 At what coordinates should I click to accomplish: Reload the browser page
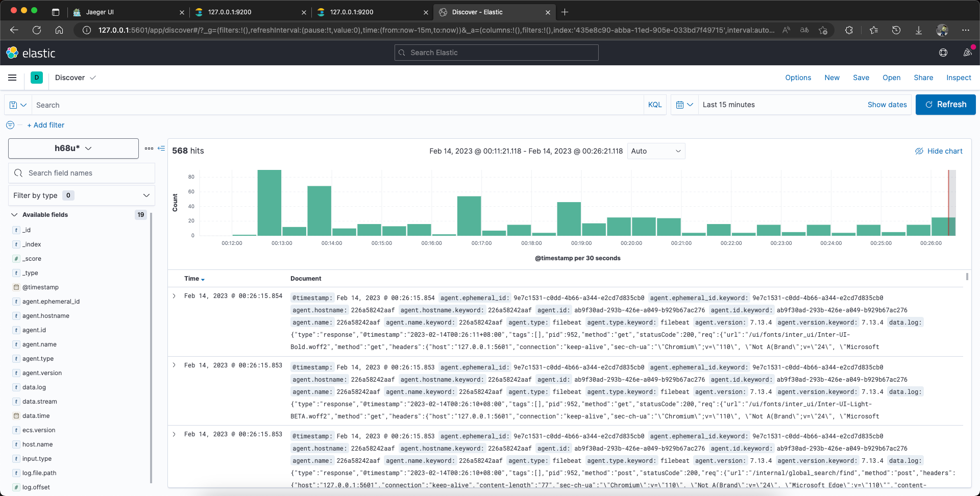tap(37, 30)
